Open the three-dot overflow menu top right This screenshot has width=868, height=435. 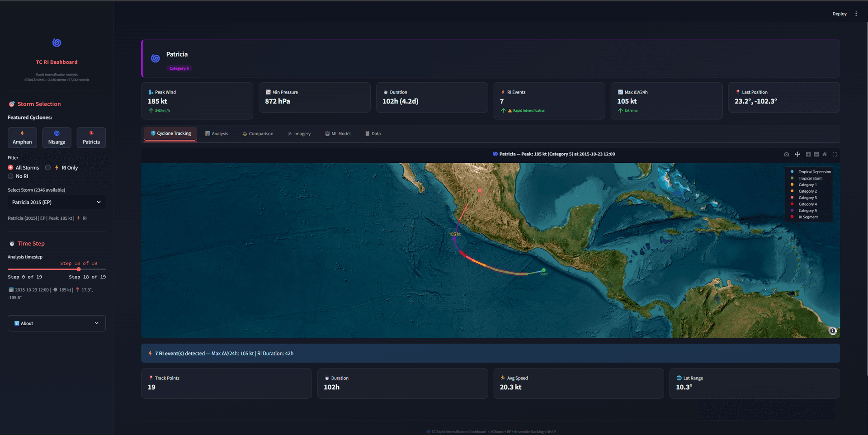coord(856,14)
